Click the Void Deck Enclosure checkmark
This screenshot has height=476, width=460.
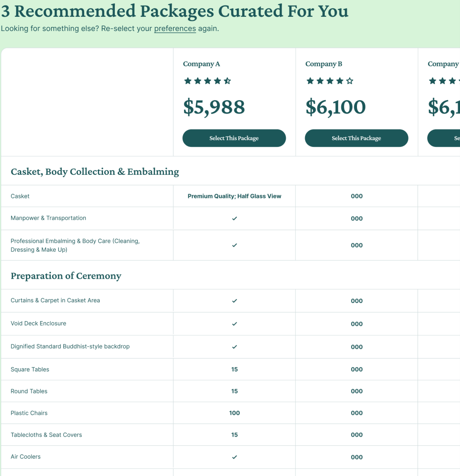234,324
